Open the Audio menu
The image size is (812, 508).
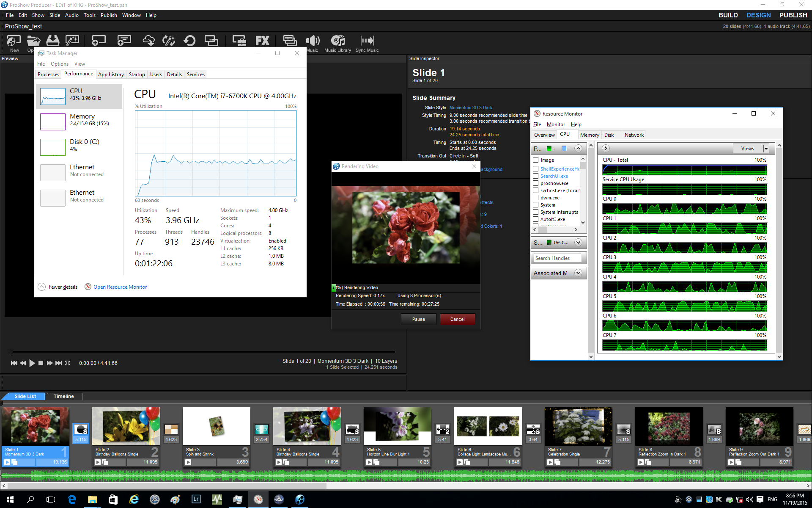point(71,15)
